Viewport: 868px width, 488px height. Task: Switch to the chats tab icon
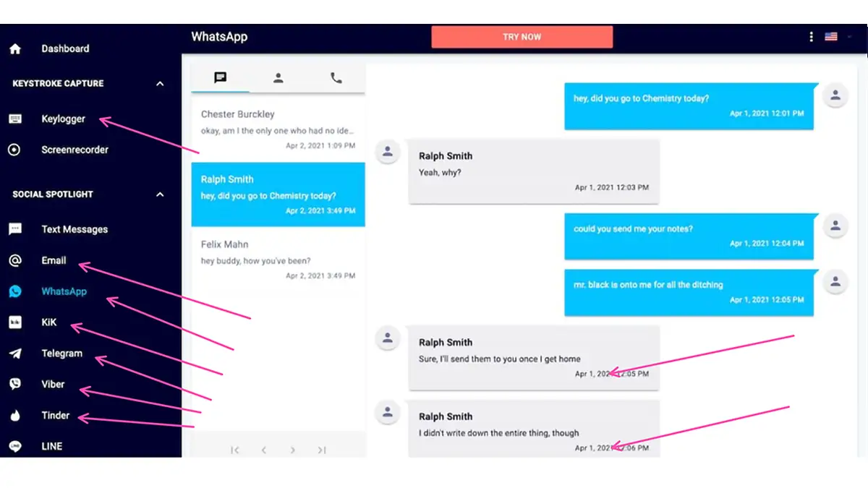point(221,78)
